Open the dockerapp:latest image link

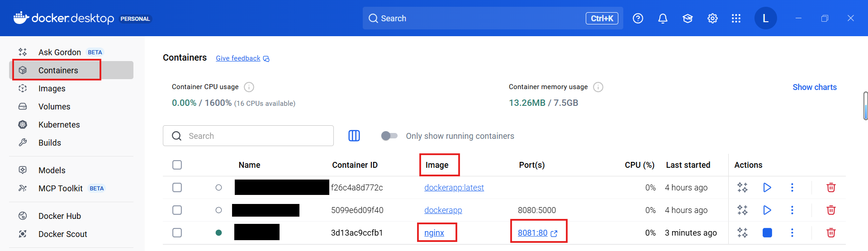pos(454,187)
